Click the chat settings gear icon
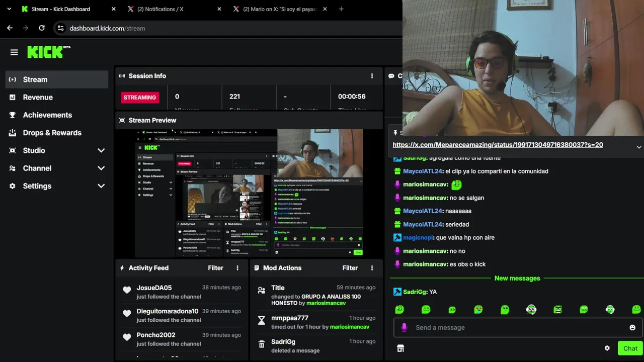This screenshot has width=644, height=362. pyautogui.click(x=607, y=348)
